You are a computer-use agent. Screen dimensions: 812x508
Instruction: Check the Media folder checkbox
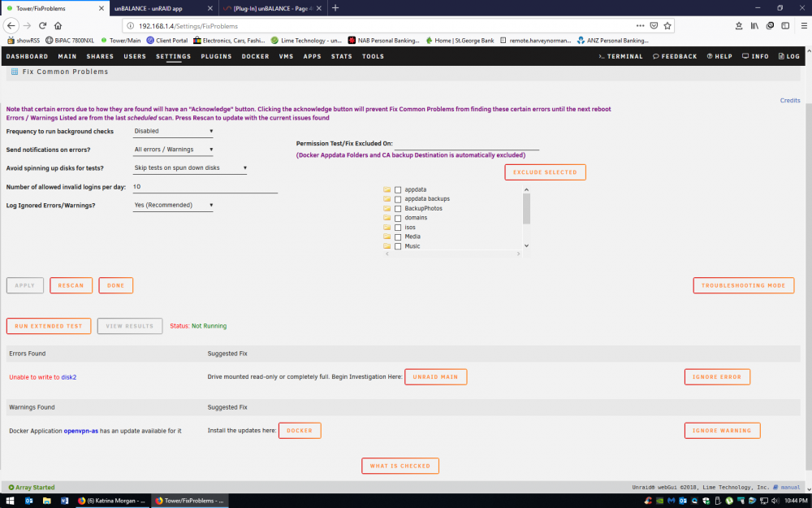(x=398, y=237)
